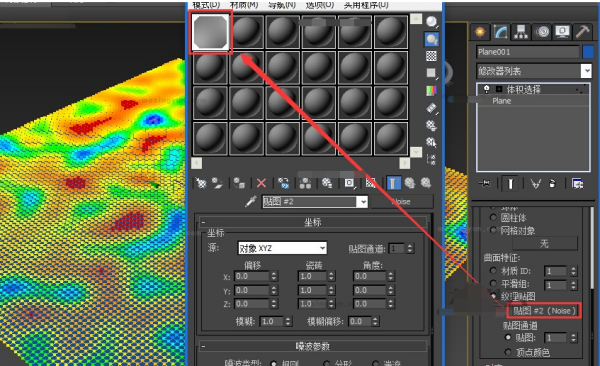Viewport: 600px width, 366px height.
Task: Click the Go to Parent icon
Action: point(409,183)
